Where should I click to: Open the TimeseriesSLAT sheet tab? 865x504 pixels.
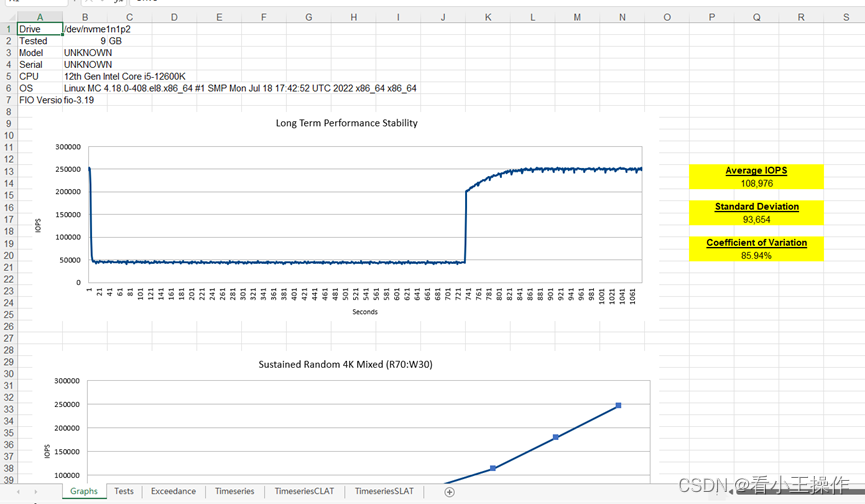coord(384,491)
